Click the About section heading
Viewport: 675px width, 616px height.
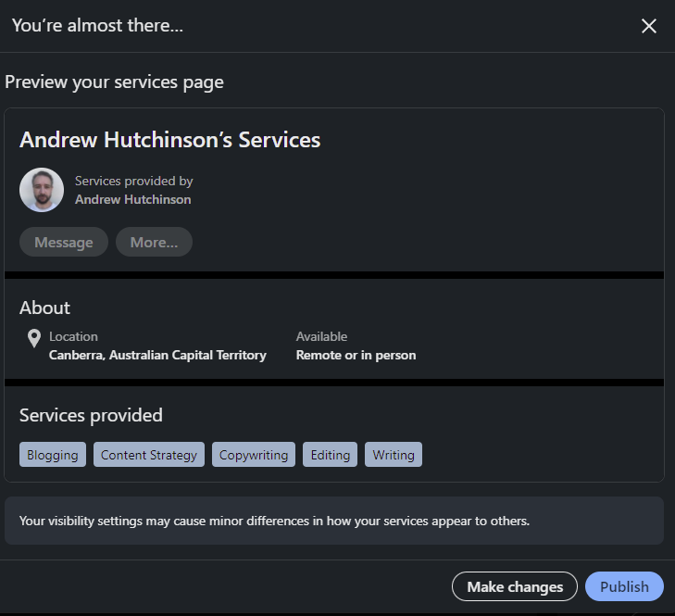(44, 308)
